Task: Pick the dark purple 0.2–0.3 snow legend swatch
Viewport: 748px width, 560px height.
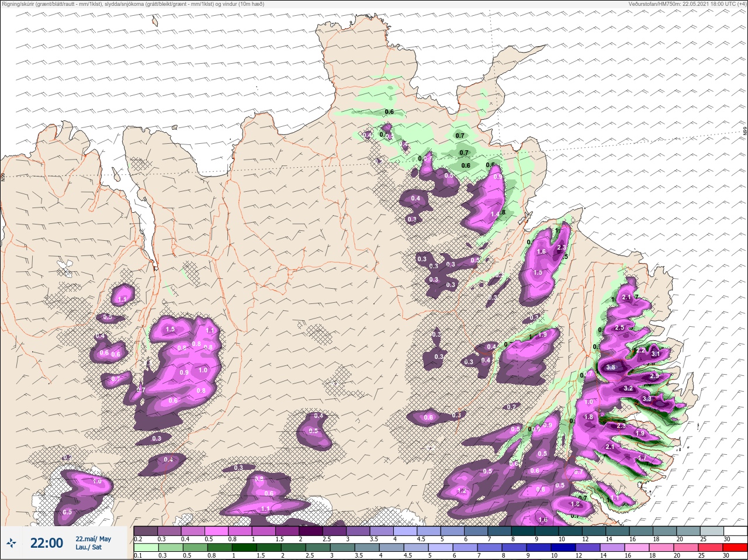Action: pyautogui.click(x=146, y=531)
